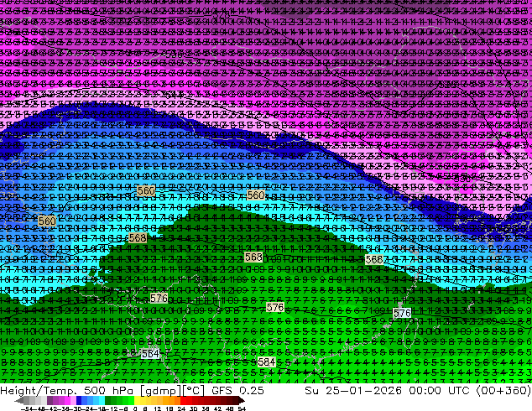This screenshot has width=532, height=411.
Task: Click the leftmost 576 contour label
Action: pyautogui.click(x=159, y=298)
